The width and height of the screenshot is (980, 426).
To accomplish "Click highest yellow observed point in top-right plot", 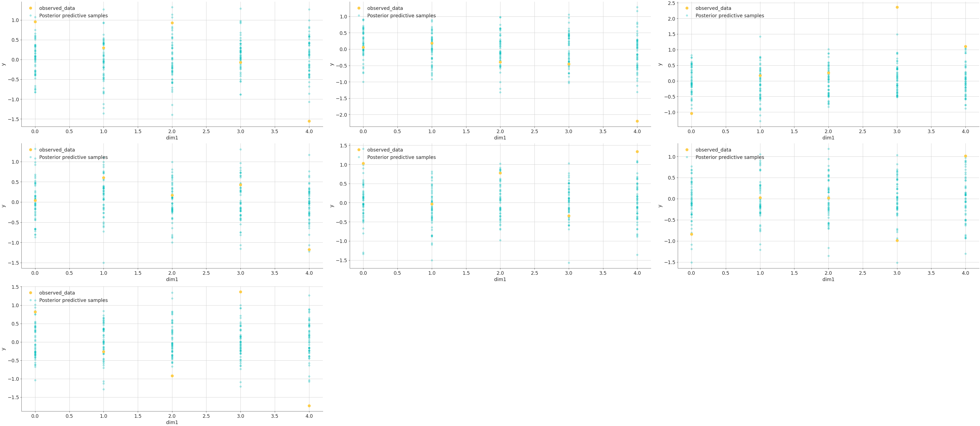I will click(x=897, y=7).
